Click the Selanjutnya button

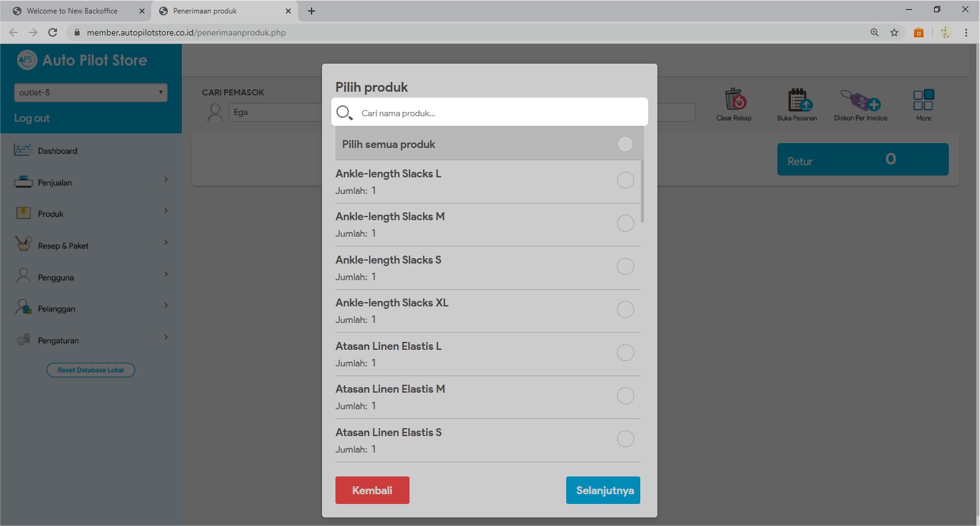click(x=603, y=490)
